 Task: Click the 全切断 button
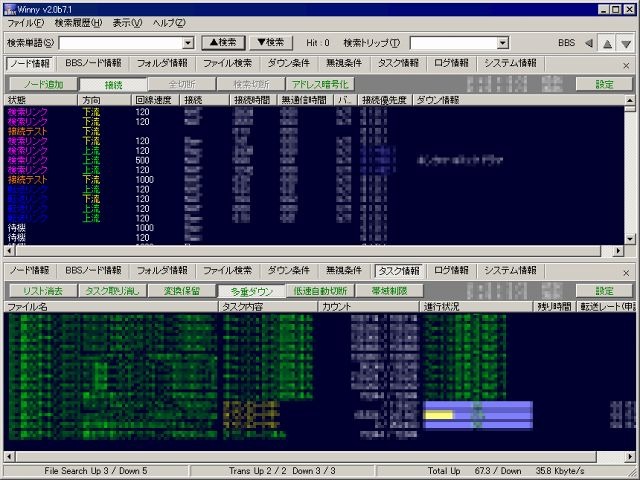pyautogui.click(x=182, y=84)
